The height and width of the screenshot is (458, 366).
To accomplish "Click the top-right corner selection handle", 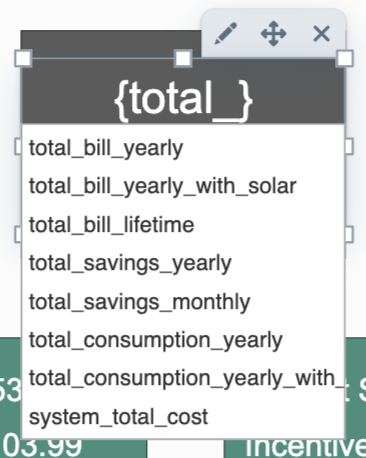I will coord(344,58).
